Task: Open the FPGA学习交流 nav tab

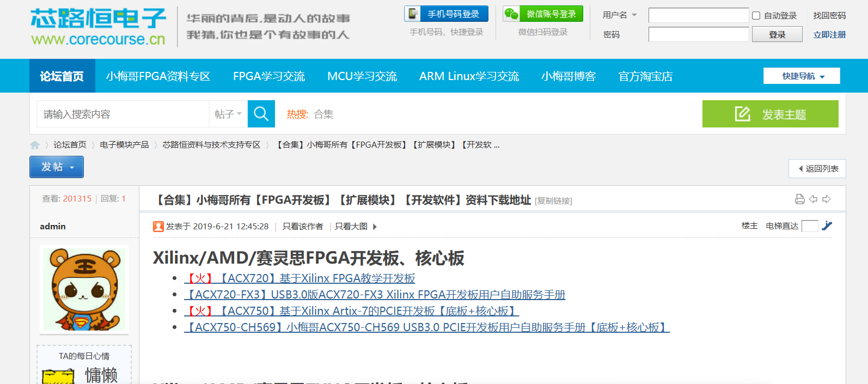Action: (269, 76)
